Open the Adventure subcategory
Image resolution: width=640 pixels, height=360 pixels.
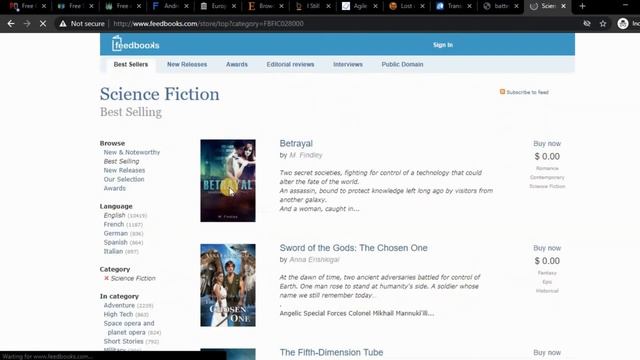119,305
